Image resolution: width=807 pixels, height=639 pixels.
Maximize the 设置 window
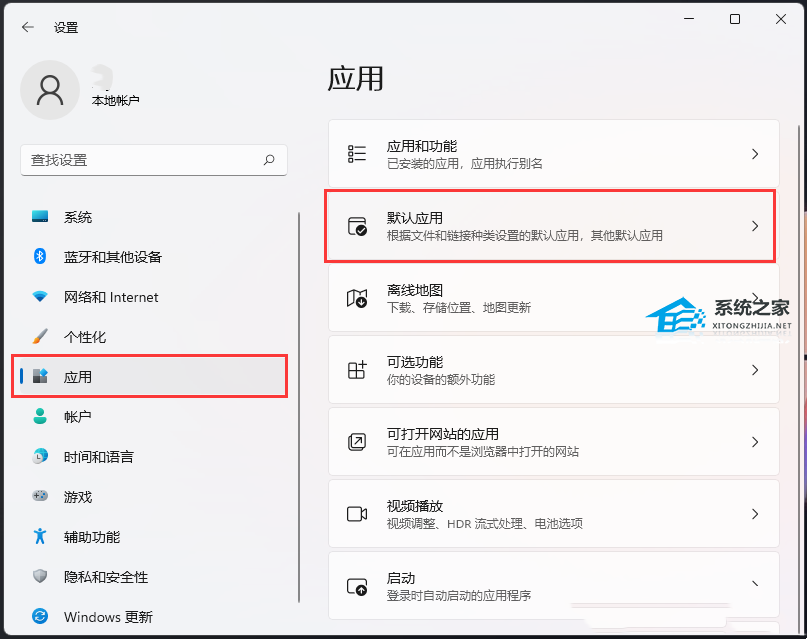[735, 19]
